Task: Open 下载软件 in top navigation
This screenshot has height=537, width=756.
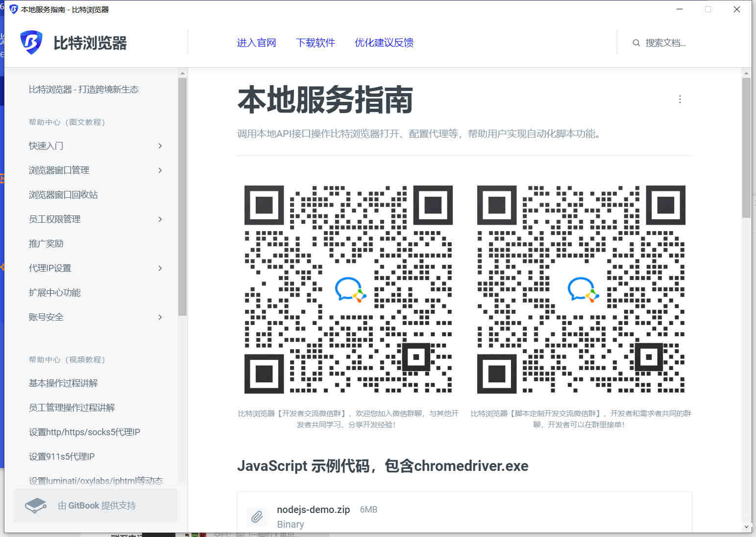Action: click(316, 43)
